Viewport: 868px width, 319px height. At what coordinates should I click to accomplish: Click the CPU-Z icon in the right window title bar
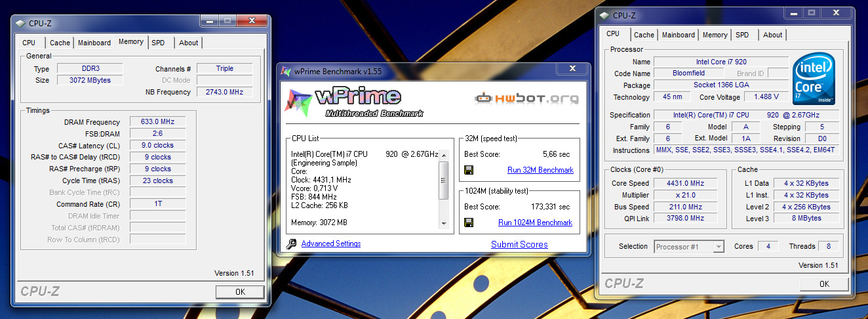(604, 15)
